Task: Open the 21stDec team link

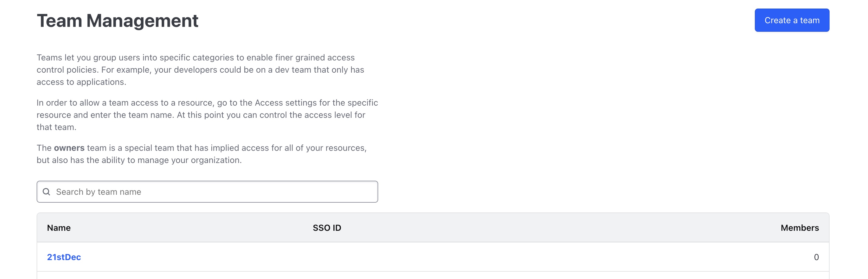Action: [x=64, y=257]
